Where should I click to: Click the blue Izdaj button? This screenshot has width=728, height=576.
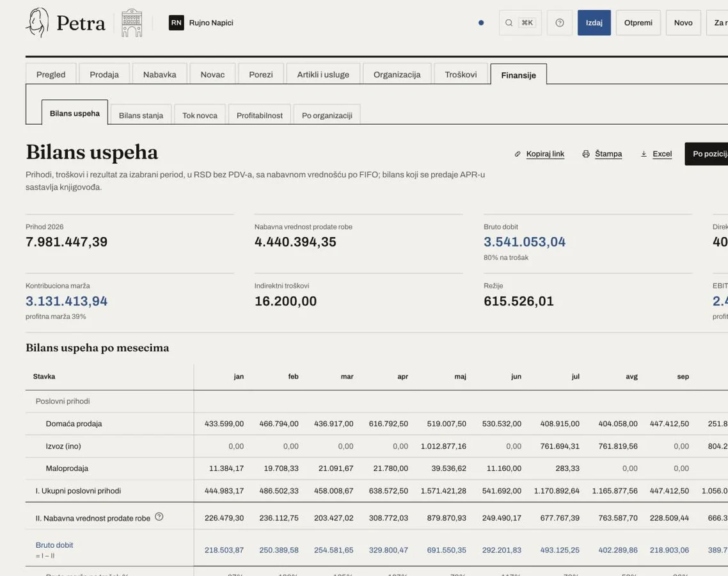point(594,23)
